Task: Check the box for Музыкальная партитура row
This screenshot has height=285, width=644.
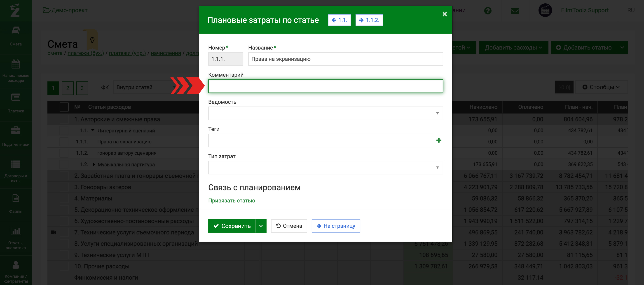Action: [x=64, y=164]
